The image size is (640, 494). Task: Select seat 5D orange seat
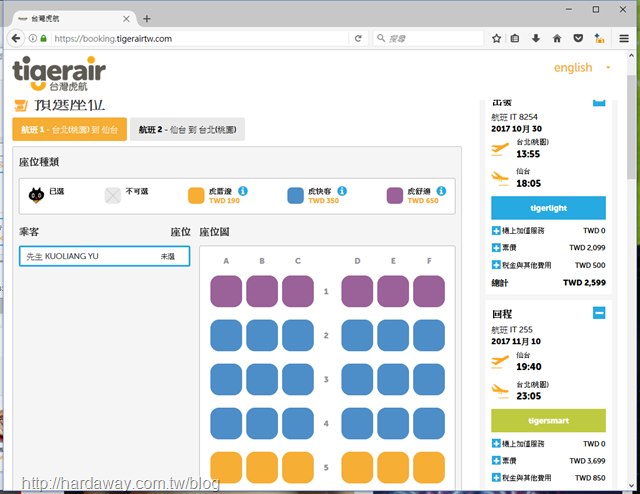(357, 467)
